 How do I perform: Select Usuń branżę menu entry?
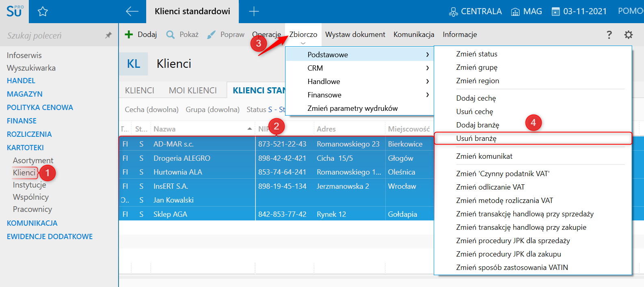tap(533, 138)
